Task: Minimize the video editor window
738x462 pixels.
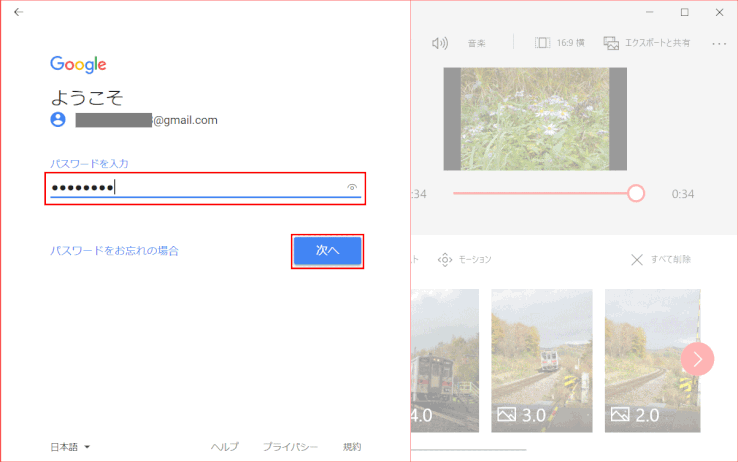Action: tap(650, 12)
